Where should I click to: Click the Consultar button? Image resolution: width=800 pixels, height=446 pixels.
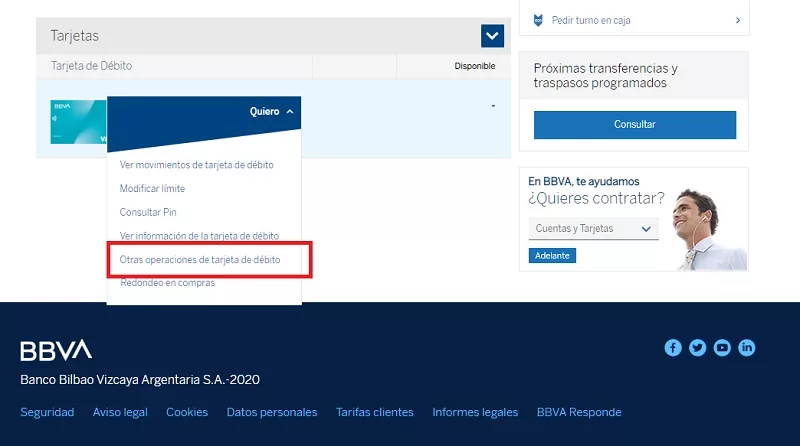(x=634, y=125)
